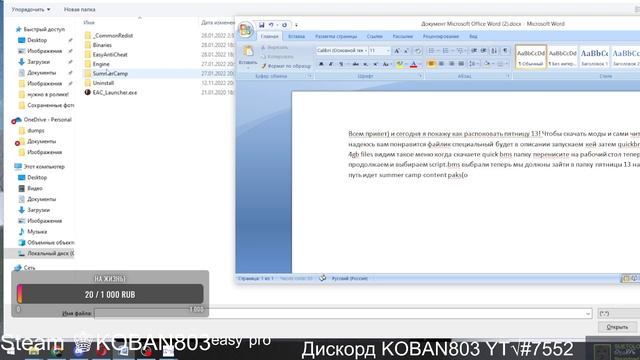Switch to Разметка страницы tab
The image size is (640, 360).
pyautogui.click(x=336, y=36)
